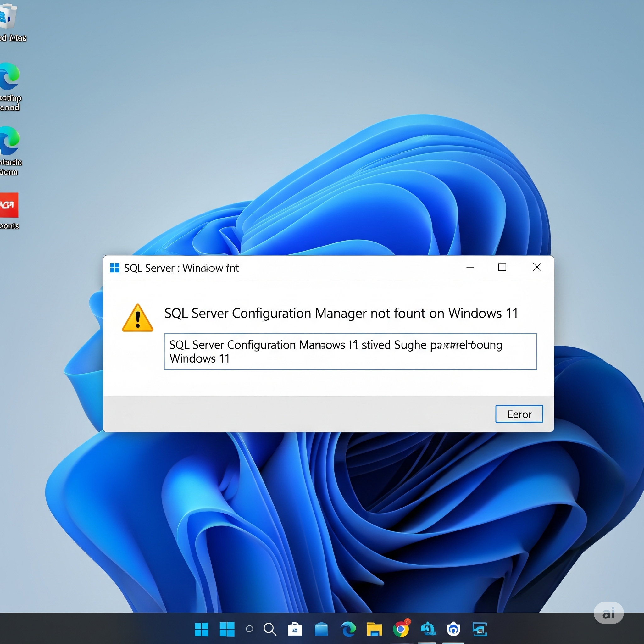The height and width of the screenshot is (644, 644).
Task: Open the Search magnifier in the taskbar
Action: (270, 629)
